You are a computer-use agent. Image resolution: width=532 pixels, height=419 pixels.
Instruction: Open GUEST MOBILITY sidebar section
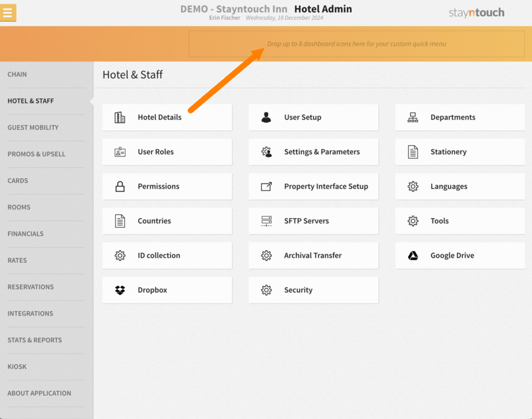[33, 128]
